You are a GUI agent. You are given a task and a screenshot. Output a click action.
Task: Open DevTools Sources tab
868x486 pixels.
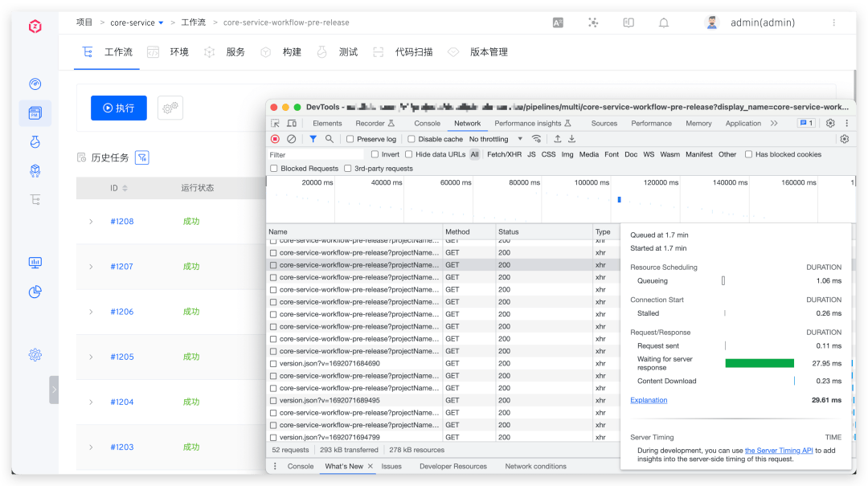tap(604, 124)
